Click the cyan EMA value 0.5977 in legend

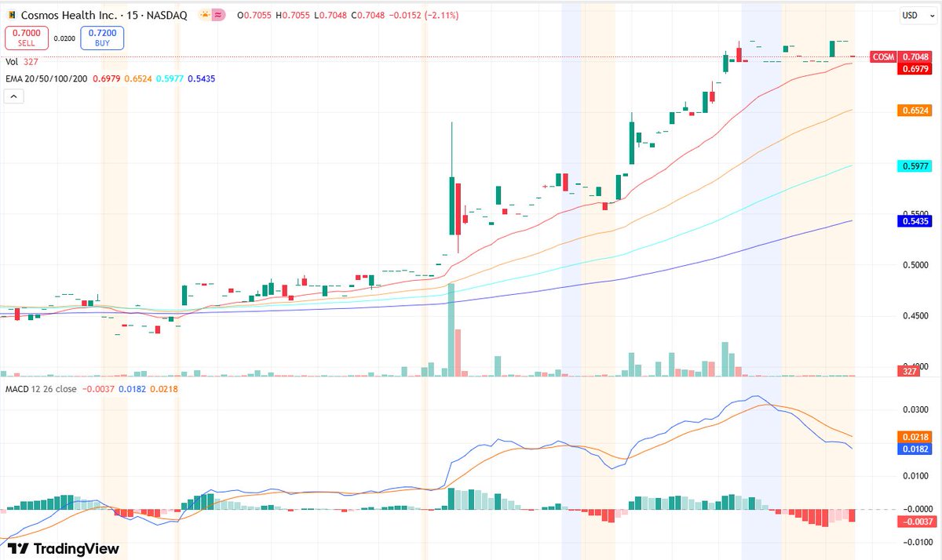[x=170, y=78]
